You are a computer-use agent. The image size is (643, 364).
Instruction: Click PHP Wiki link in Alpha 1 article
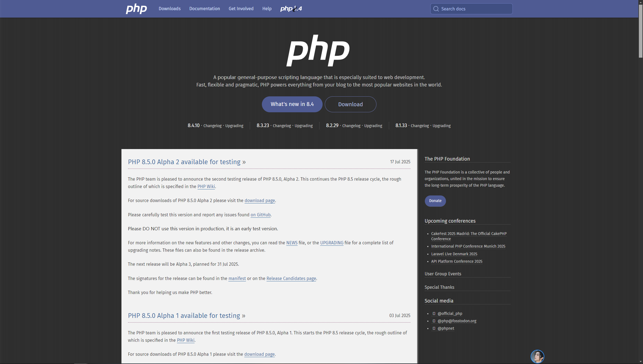tap(185, 340)
